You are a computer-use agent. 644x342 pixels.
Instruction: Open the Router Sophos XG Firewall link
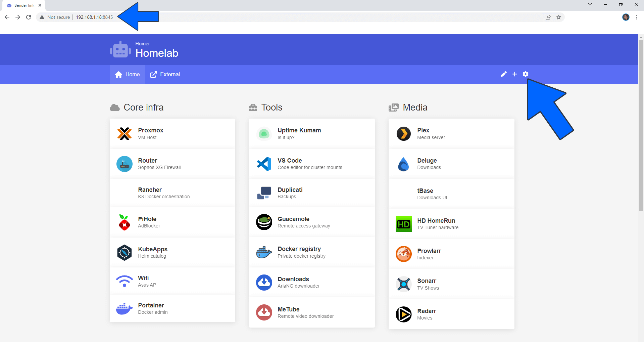pyautogui.click(x=172, y=164)
